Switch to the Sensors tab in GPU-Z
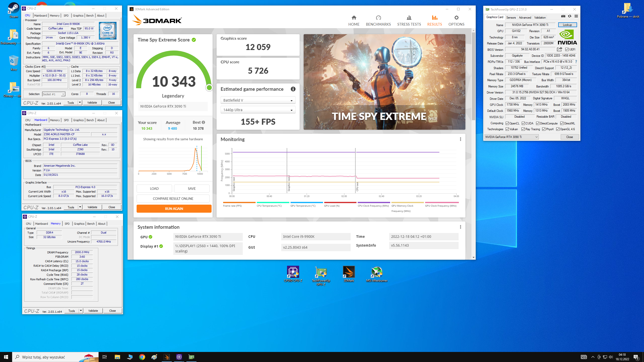 pyautogui.click(x=511, y=17)
